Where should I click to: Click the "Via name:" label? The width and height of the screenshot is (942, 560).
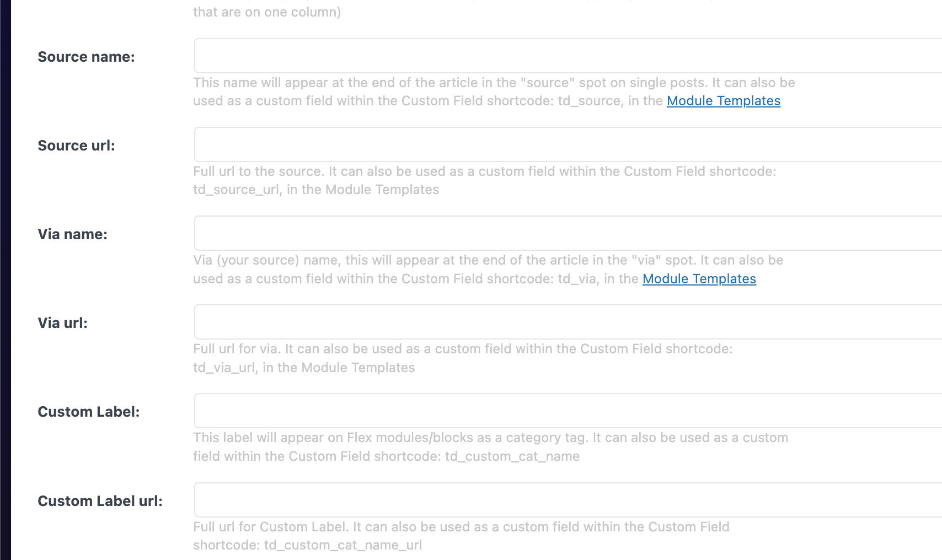click(72, 234)
